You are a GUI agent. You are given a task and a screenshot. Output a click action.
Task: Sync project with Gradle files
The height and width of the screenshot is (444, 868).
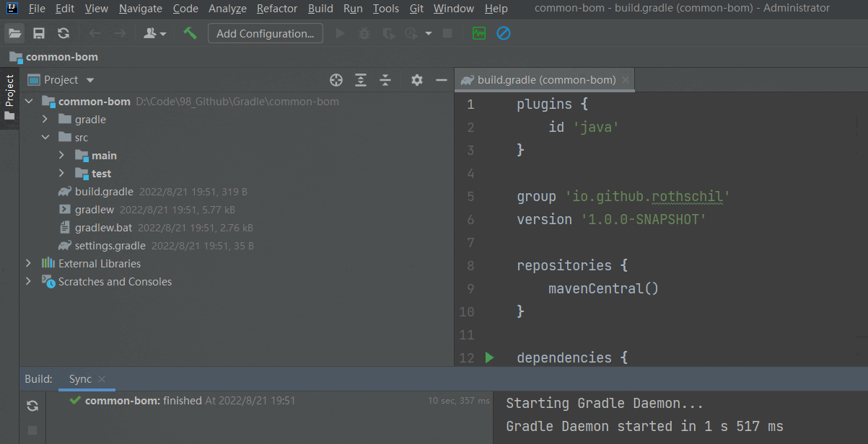point(63,32)
